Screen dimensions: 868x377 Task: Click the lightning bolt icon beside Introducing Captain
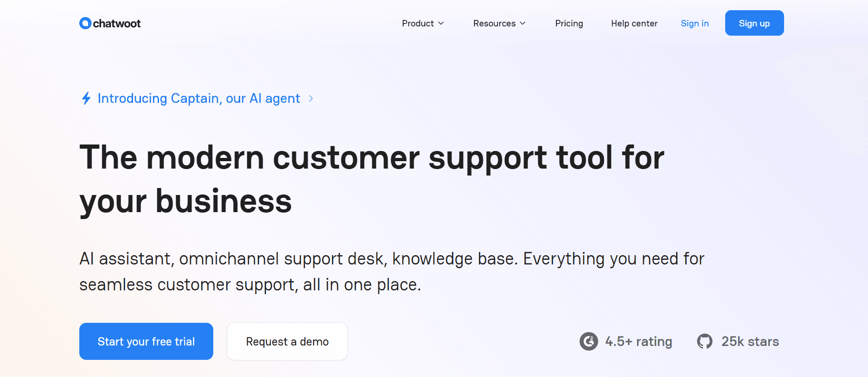(x=86, y=98)
